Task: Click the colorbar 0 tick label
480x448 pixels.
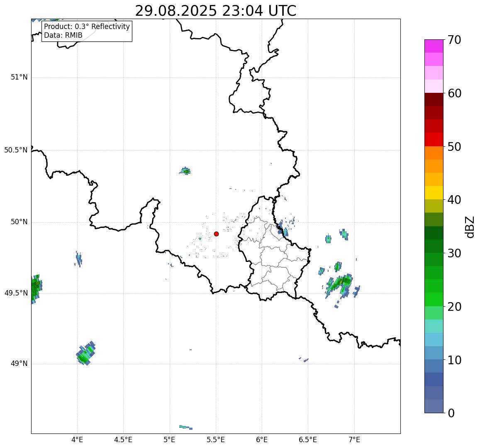Action: click(451, 413)
